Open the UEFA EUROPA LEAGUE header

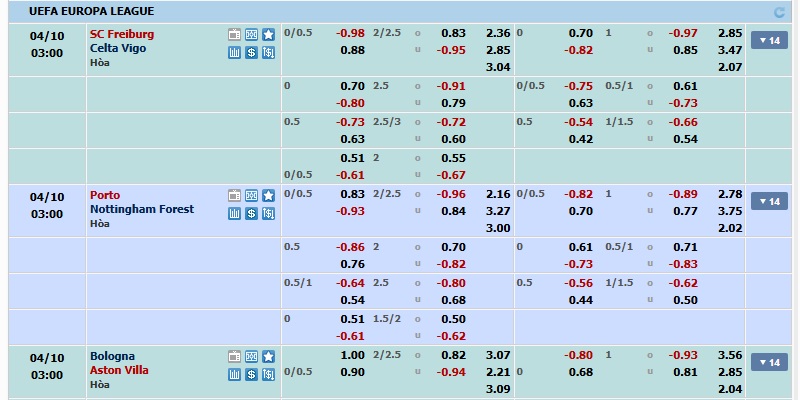pos(91,11)
